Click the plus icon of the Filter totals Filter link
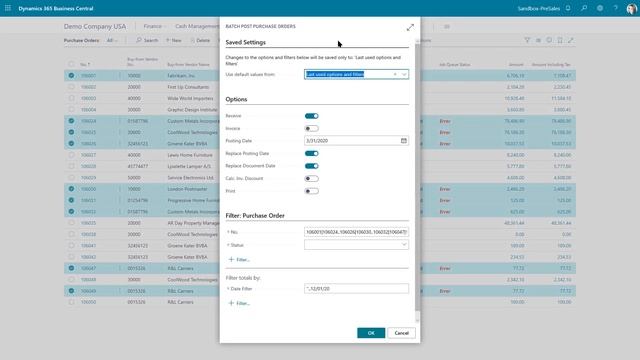The height and width of the screenshot is (360, 640). [x=231, y=303]
